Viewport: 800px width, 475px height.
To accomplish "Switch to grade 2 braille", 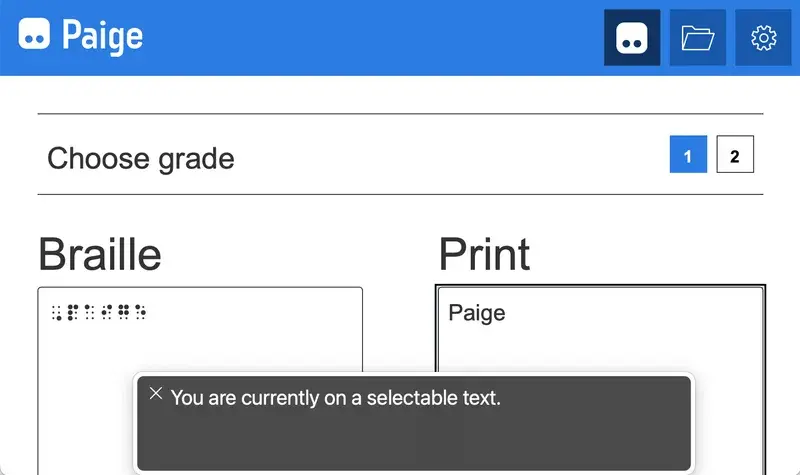I will coord(735,156).
